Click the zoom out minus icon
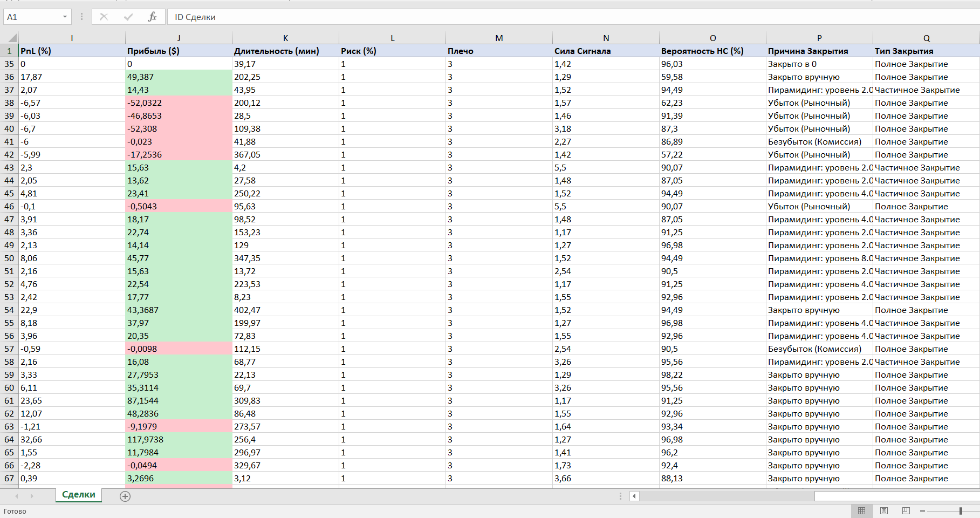Viewport: 980px width, 518px height. coord(923,510)
